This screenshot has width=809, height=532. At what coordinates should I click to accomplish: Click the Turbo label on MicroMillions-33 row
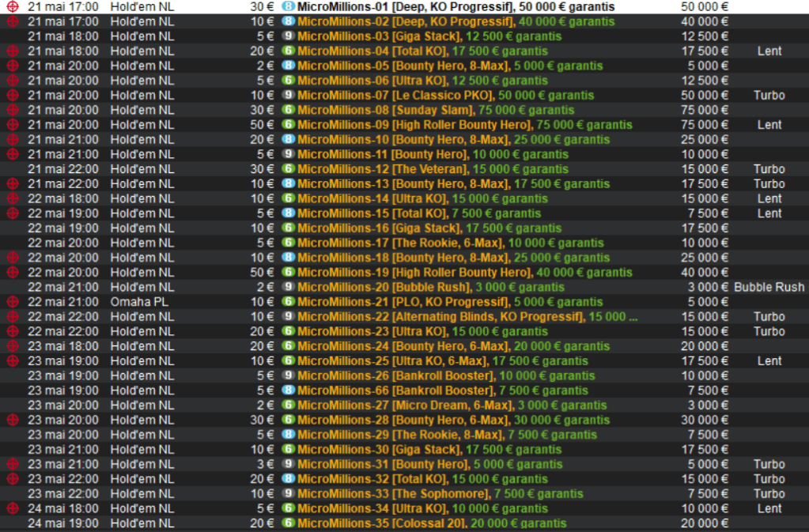coord(769,494)
